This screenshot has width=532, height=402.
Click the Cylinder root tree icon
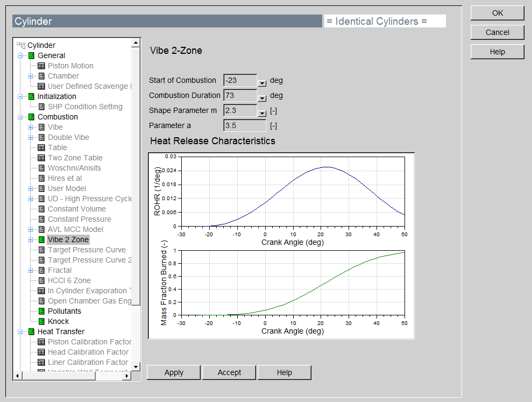click(x=21, y=45)
